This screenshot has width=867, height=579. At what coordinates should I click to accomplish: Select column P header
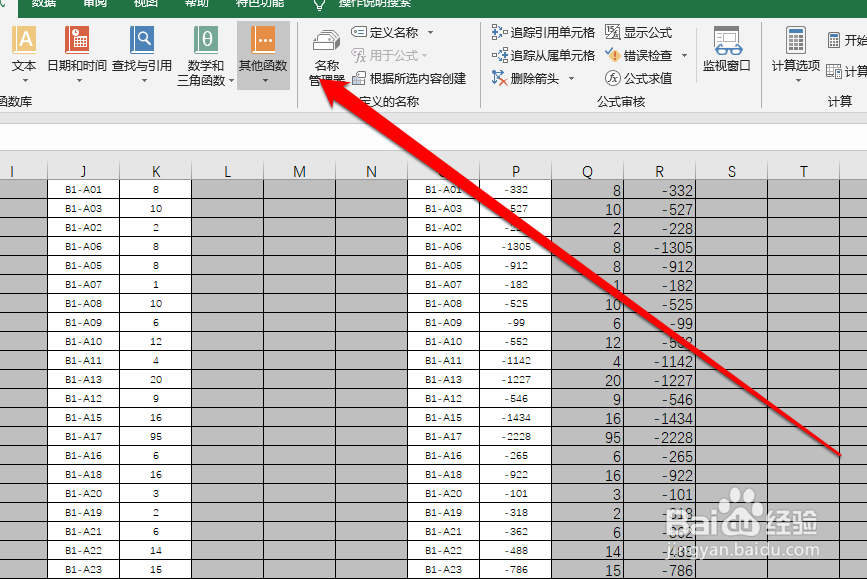pos(516,171)
